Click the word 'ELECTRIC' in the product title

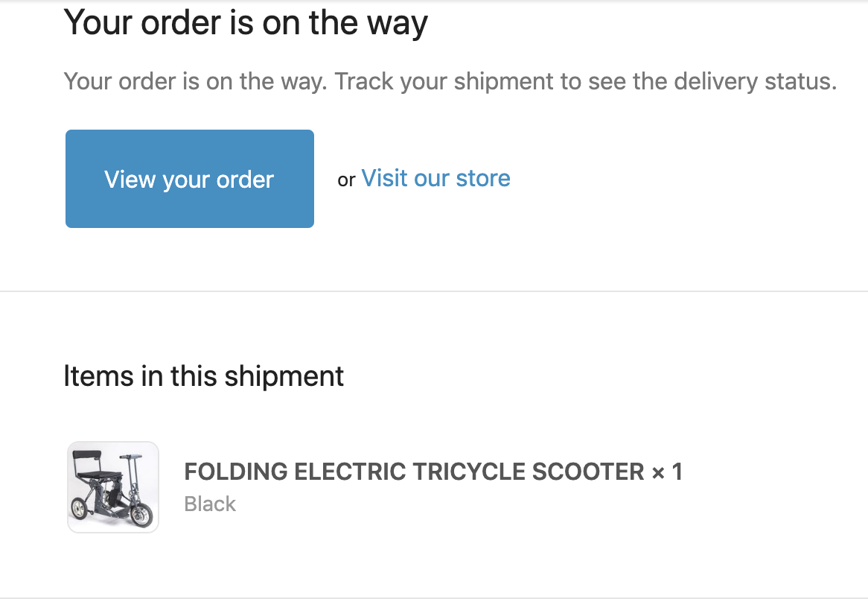(350, 472)
